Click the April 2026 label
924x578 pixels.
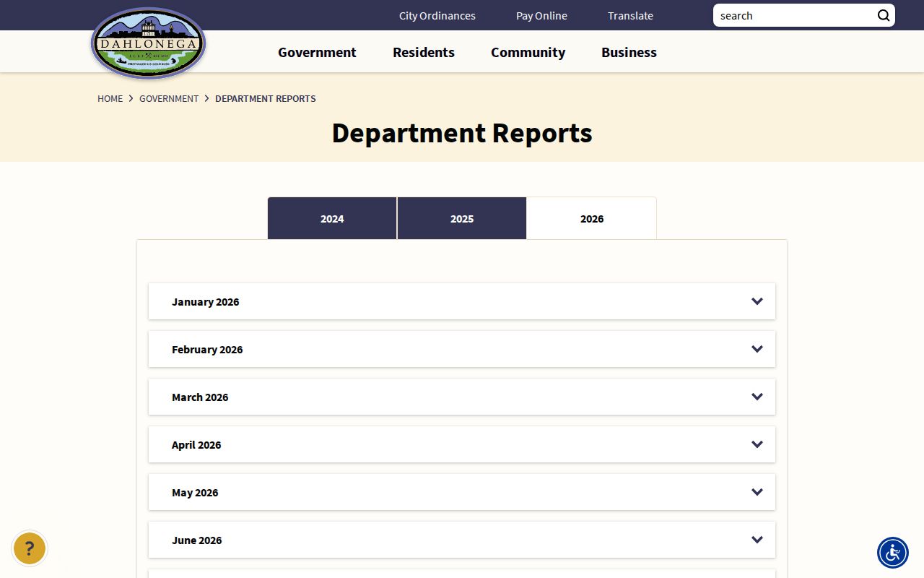point(196,444)
